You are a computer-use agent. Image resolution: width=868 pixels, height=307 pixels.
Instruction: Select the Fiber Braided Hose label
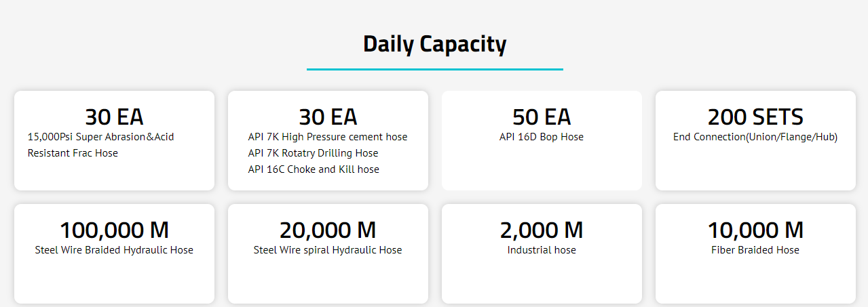pyautogui.click(x=755, y=250)
